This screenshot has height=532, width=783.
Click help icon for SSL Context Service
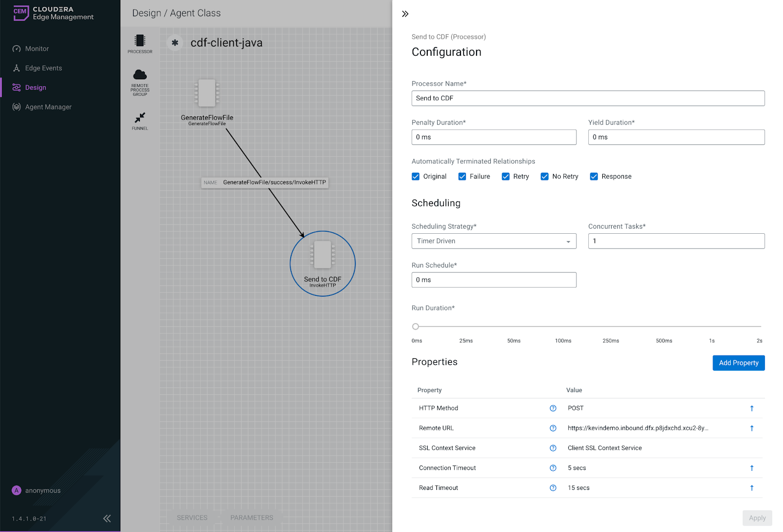(x=553, y=448)
